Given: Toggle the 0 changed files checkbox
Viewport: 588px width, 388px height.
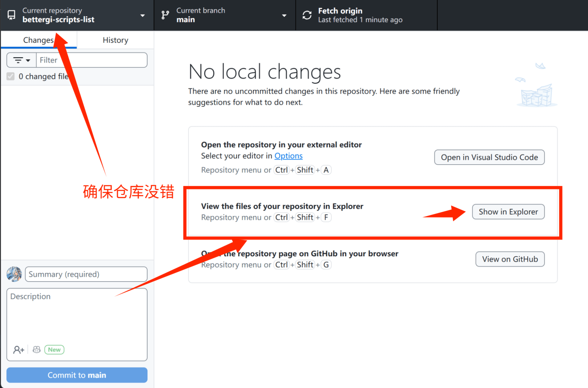Looking at the screenshot, I should click(x=11, y=76).
